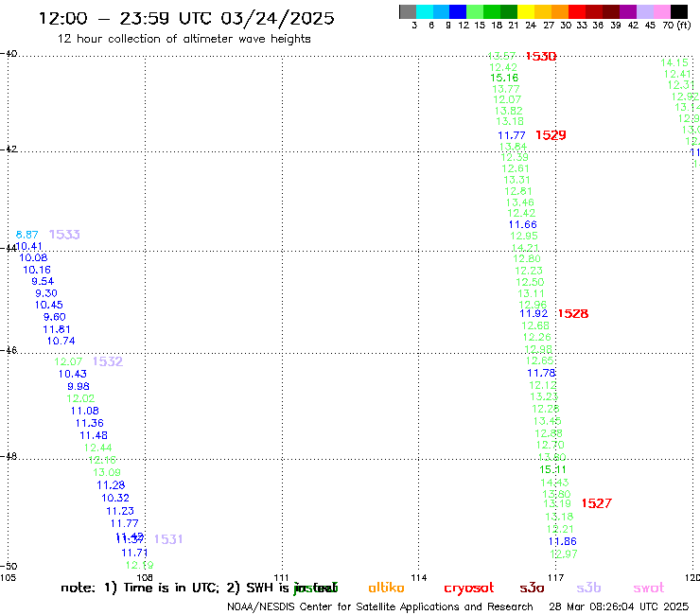Click the blue value 11.48
Viewport: 700px width, 615px height.
(94, 435)
